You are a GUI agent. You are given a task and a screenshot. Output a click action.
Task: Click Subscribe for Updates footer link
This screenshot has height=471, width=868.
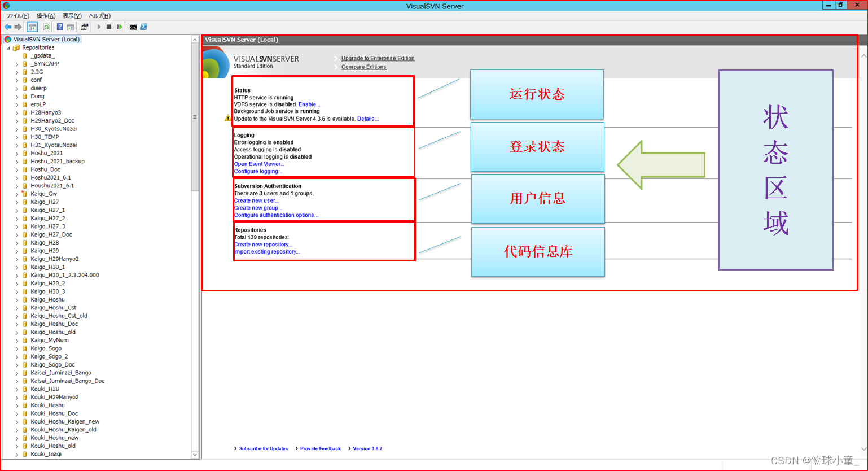263,449
